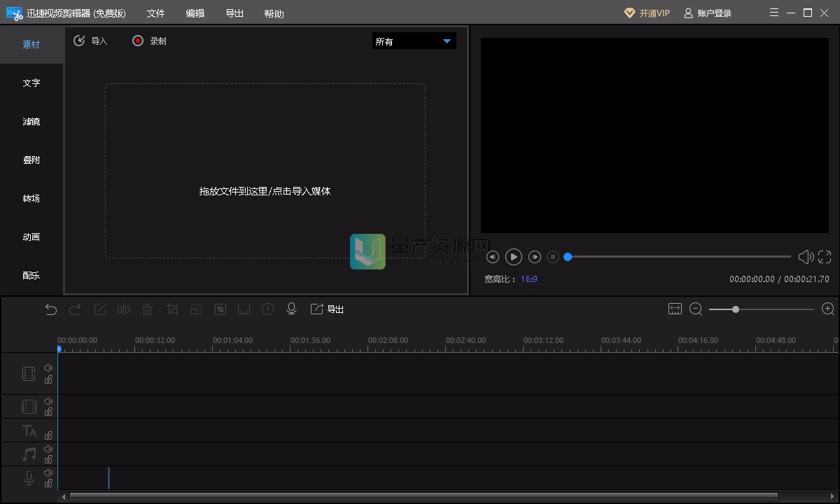Click the mosaic tool icon
Image resolution: width=840 pixels, height=504 pixels.
click(x=220, y=309)
